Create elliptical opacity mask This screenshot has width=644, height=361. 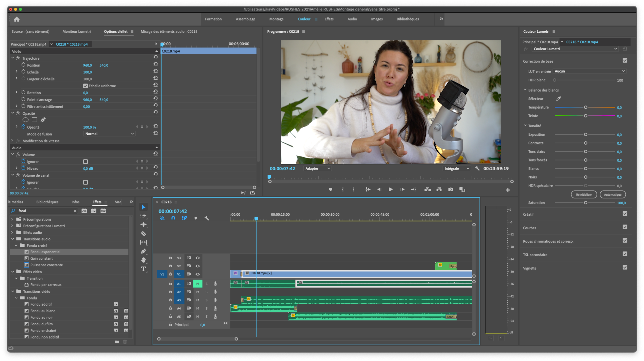point(25,120)
